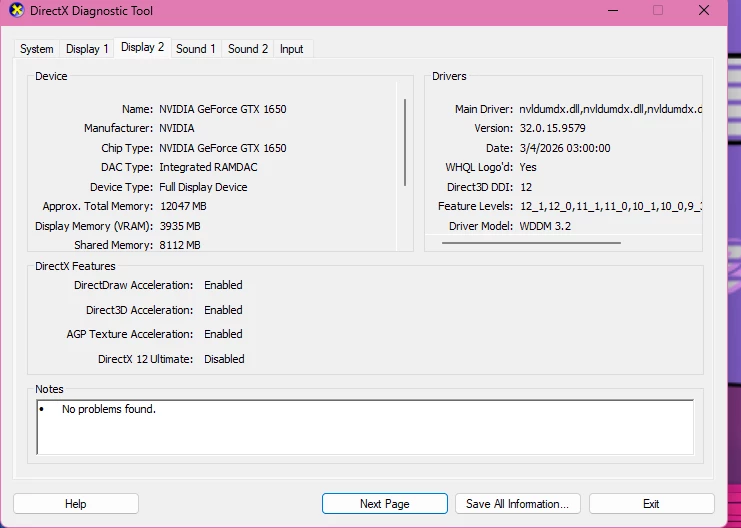
Task: Click the DirectX Diagnostic Tool title text
Action: (x=91, y=10)
